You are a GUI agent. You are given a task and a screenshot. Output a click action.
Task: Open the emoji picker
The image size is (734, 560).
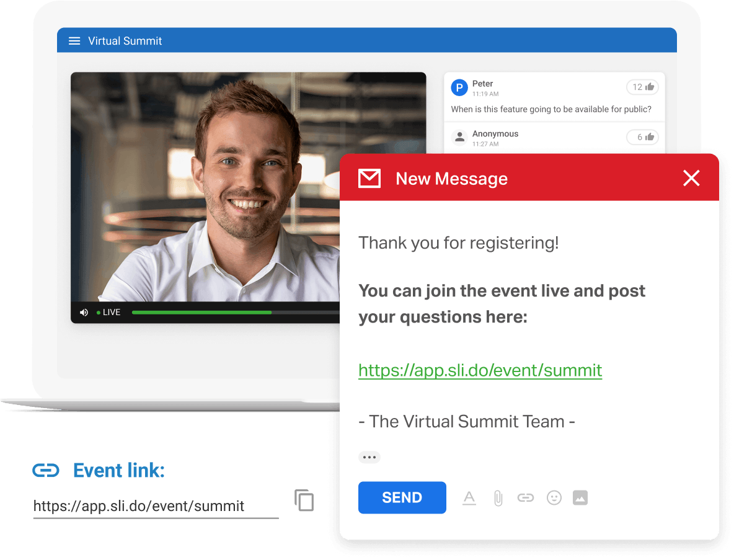554,498
